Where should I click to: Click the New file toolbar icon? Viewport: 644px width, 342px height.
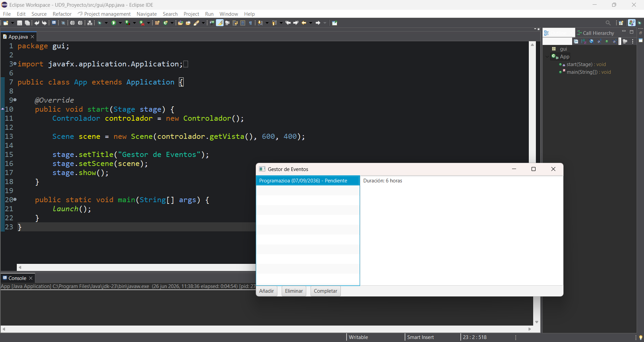(6, 23)
